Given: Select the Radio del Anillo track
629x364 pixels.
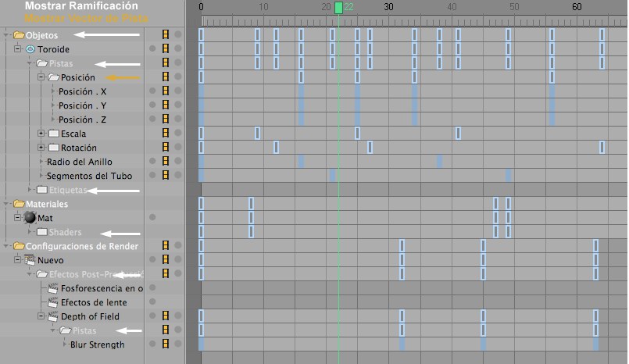Looking at the screenshot, I should pyautogui.click(x=79, y=162).
